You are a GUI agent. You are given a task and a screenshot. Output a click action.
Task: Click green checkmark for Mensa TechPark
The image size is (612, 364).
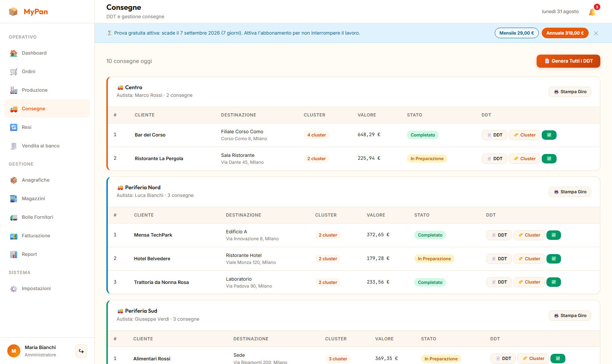coord(554,235)
